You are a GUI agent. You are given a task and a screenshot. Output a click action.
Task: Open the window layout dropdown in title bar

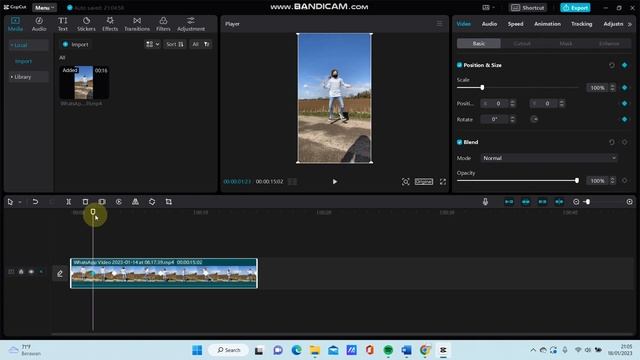click(x=489, y=7)
